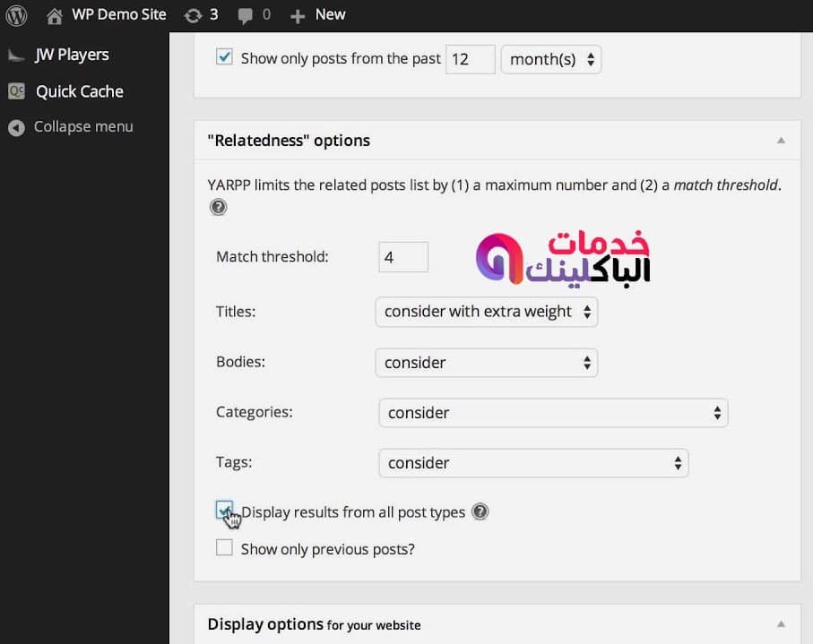Select the Match threshold input field
The height and width of the screenshot is (644, 813).
[x=402, y=256]
